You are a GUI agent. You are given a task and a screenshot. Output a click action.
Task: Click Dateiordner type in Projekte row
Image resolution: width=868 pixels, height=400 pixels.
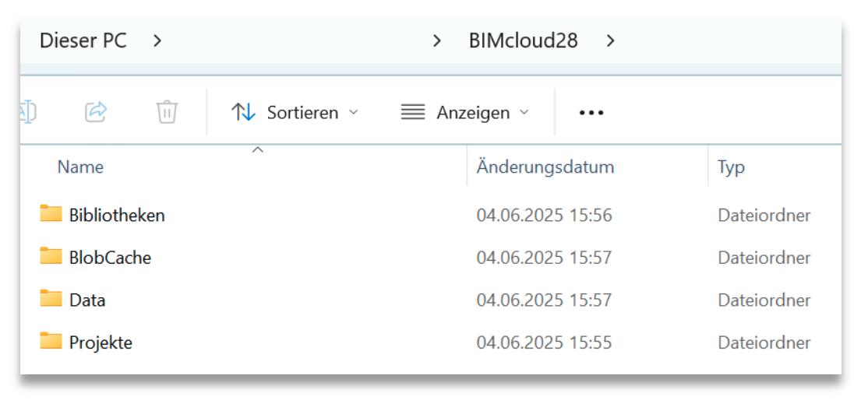(764, 343)
